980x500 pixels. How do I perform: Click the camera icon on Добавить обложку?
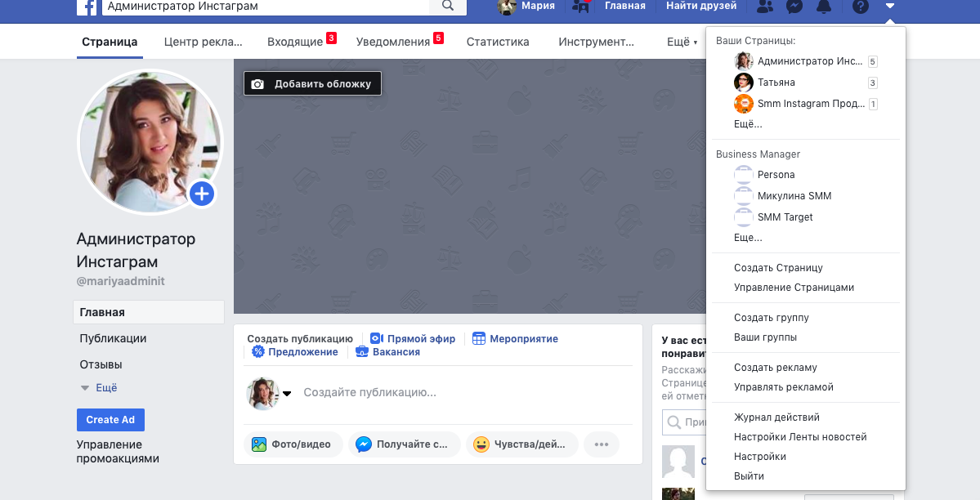tap(257, 84)
